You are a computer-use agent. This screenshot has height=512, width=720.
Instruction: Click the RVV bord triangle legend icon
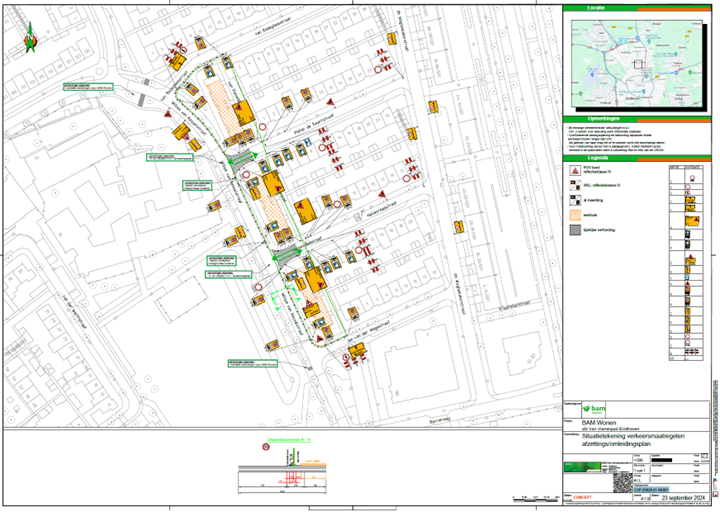tap(573, 172)
